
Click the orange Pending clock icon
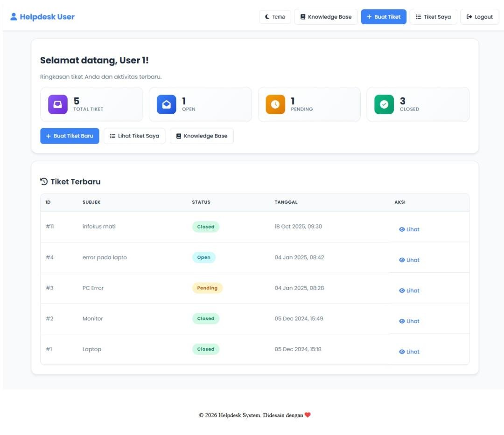coord(275,104)
